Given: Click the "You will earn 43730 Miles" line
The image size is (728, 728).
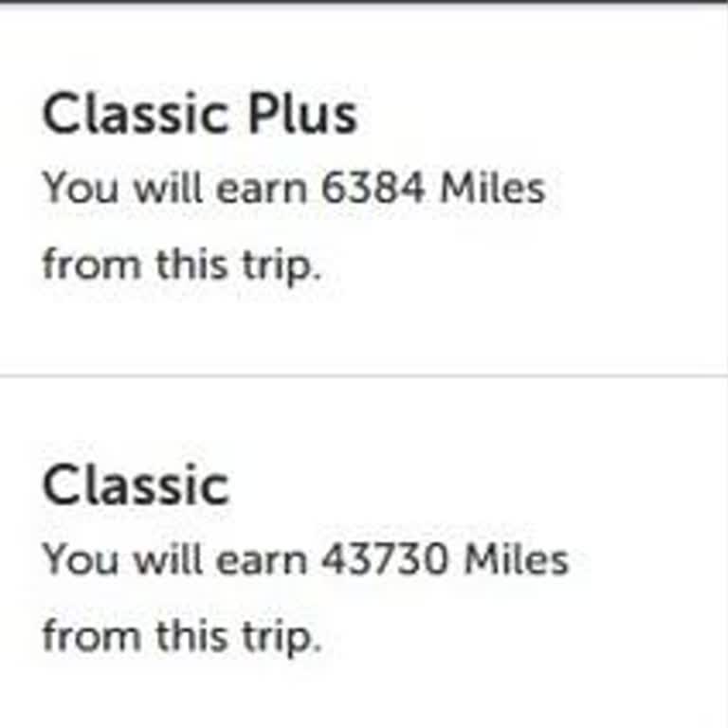Looking at the screenshot, I should click(305, 559).
